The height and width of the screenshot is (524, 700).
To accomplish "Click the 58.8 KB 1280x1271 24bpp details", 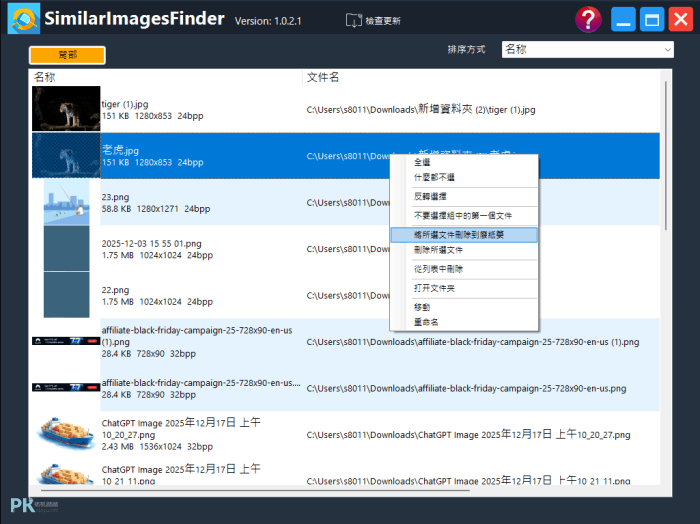I will click(156, 209).
